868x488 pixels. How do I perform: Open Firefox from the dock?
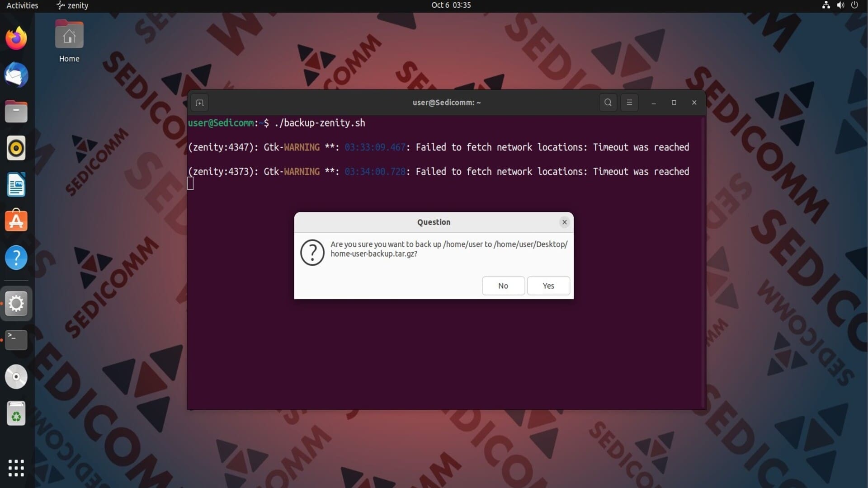[x=16, y=38]
